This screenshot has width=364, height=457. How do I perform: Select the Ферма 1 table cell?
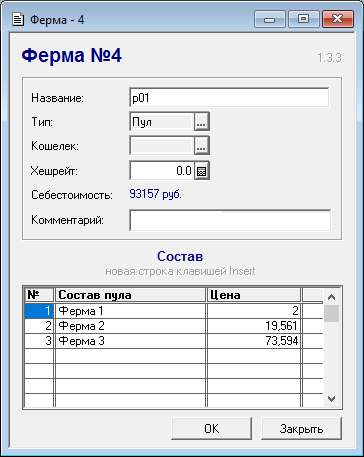[x=130, y=311]
